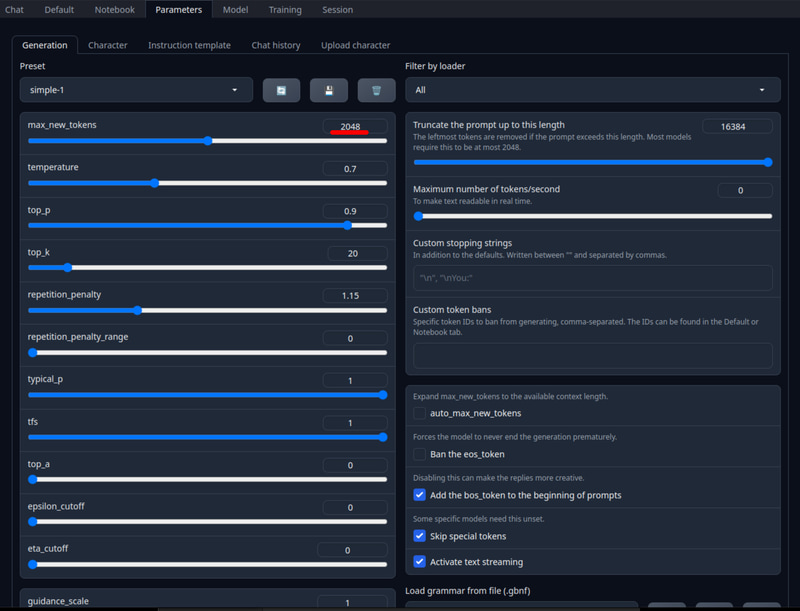Switch to the Chat tab
The image size is (800, 611).
[x=14, y=10]
